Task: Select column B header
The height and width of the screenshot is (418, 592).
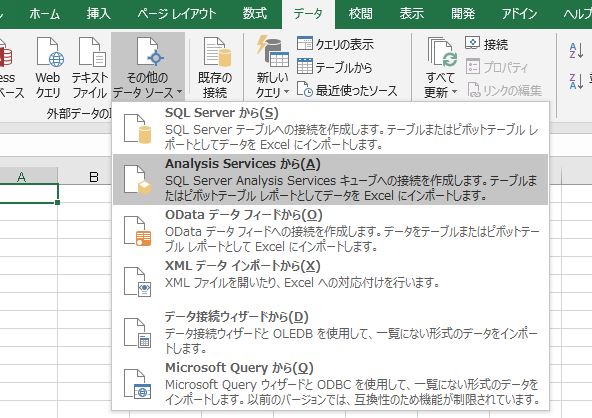Action: [x=93, y=176]
